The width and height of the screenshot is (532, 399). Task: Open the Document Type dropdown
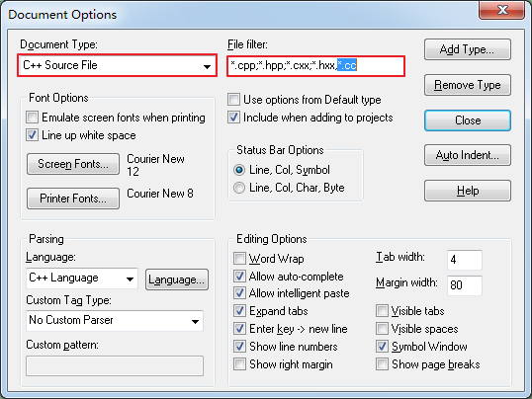pos(117,65)
